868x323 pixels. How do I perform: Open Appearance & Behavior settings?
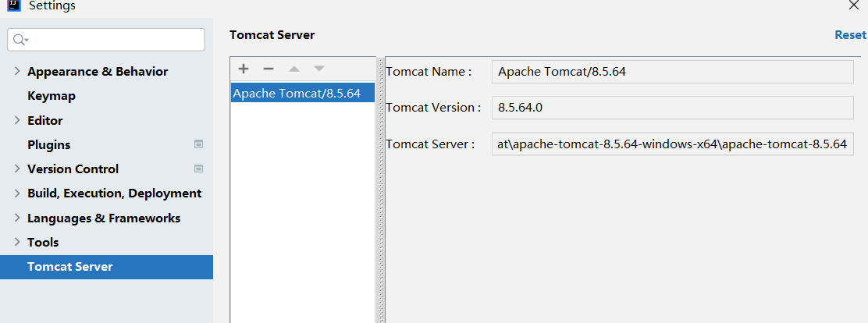[x=98, y=72]
